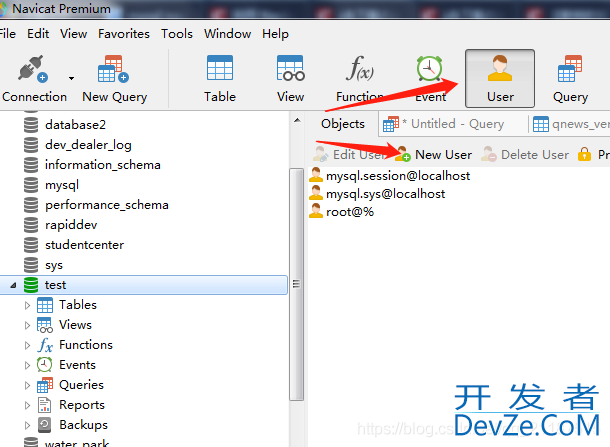Screen dimensions: 610x447
Task: Select the test database node
Action: click(x=144, y=285)
